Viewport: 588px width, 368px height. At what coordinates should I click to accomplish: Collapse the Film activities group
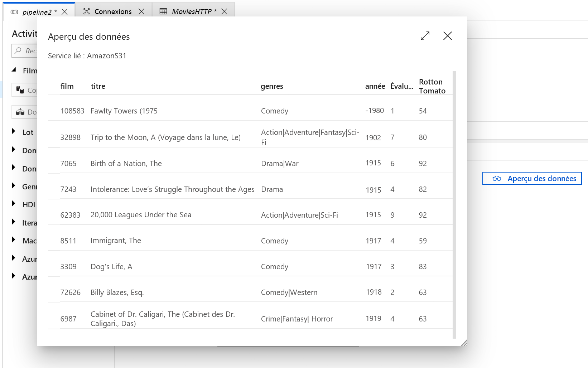pos(14,70)
